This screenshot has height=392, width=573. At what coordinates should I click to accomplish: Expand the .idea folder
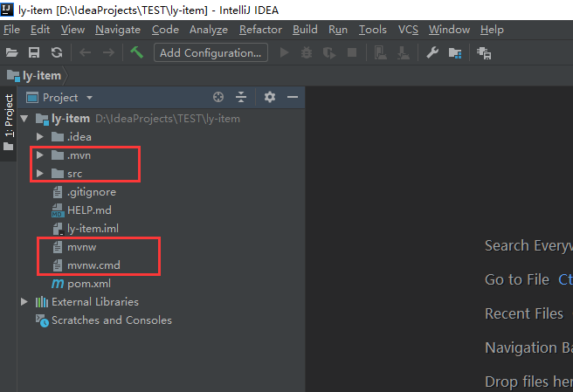point(40,137)
